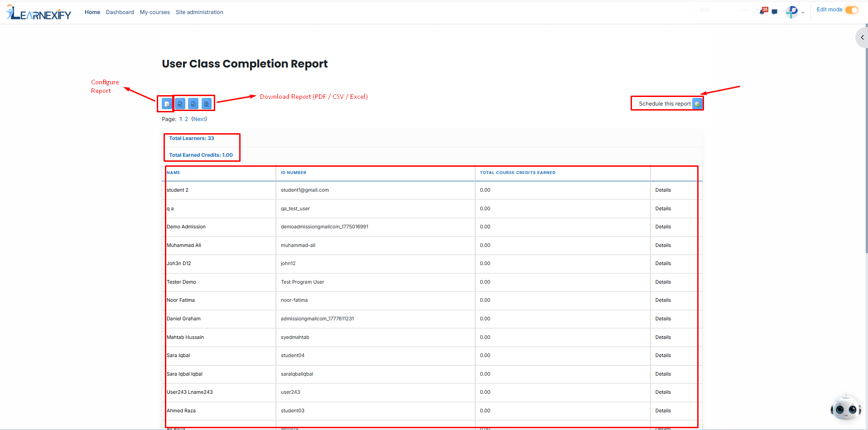Viewport: 868px width, 430px height.
Task: Click the Joh3n D12 name cell
Action: (x=179, y=264)
